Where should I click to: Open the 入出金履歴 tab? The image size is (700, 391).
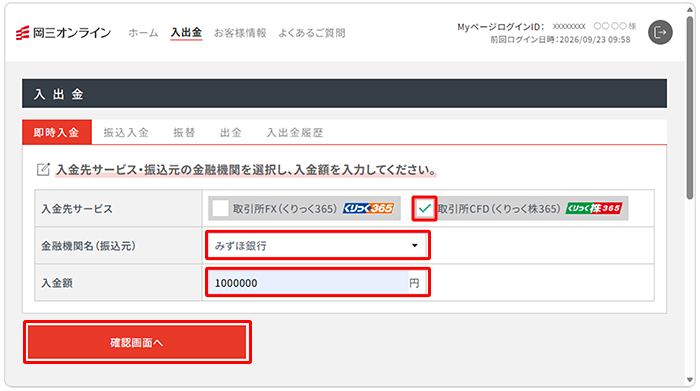pos(295,133)
